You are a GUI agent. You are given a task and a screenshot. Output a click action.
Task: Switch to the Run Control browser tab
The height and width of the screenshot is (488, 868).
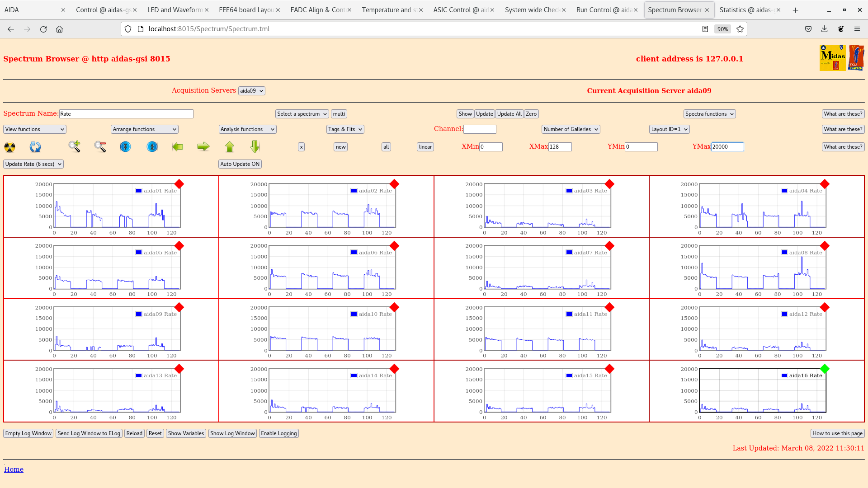tap(604, 10)
